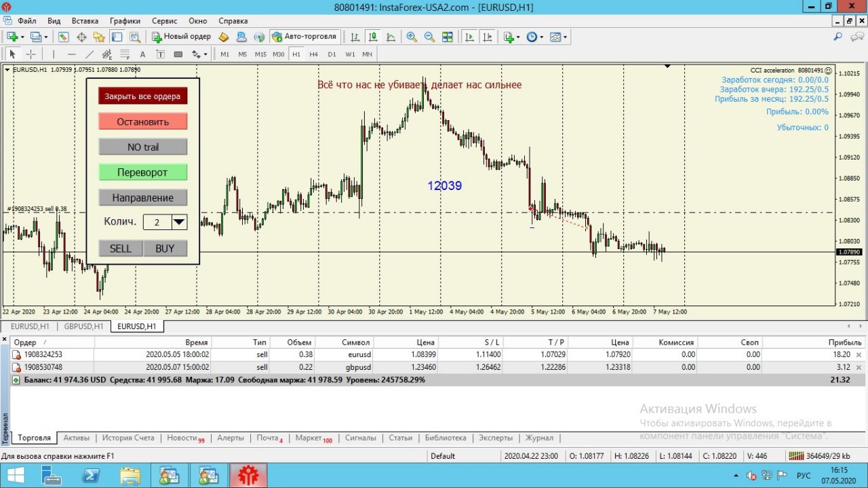This screenshot has width=868, height=488.
Task: Switch chart to line chart mode
Action: [x=391, y=37]
